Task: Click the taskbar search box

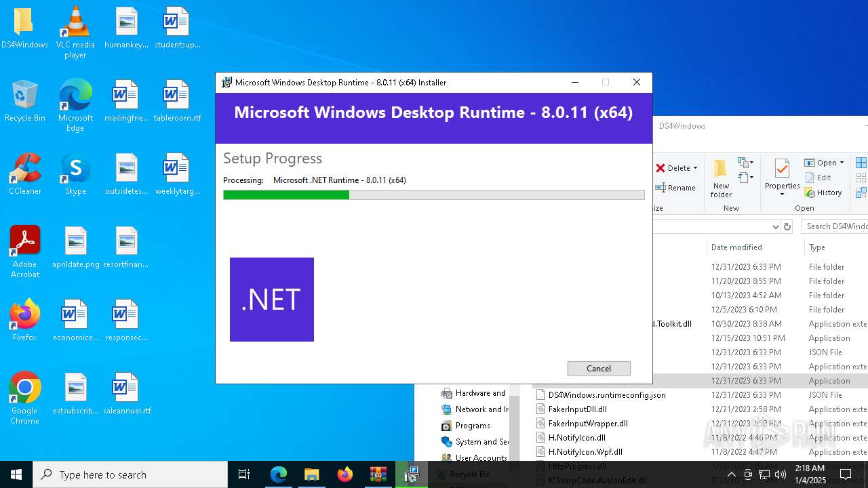Action: point(130,474)
